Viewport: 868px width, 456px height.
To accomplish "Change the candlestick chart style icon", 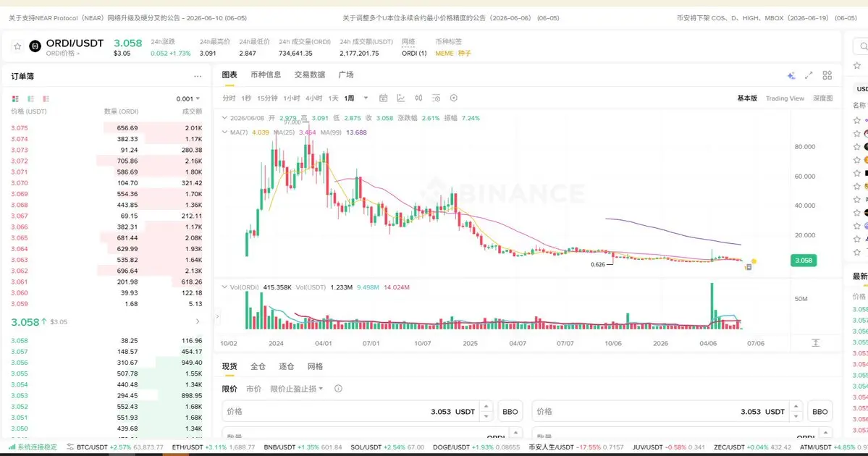I will [x=418, y=98].
